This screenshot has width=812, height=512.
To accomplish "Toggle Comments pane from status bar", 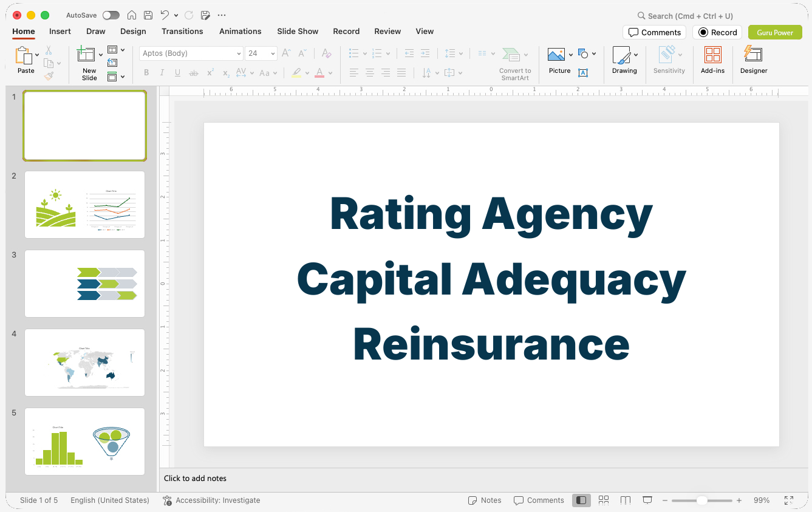I will (539, 500).
